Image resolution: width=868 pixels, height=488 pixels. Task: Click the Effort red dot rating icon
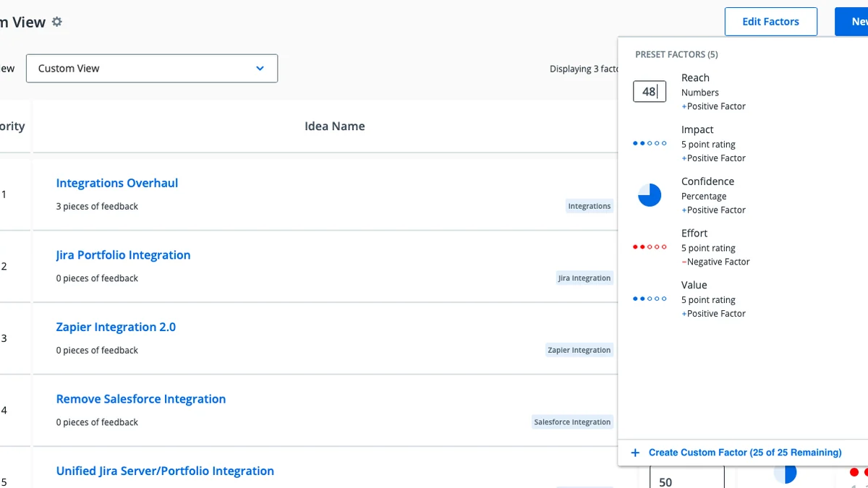(x=650, y=247)
